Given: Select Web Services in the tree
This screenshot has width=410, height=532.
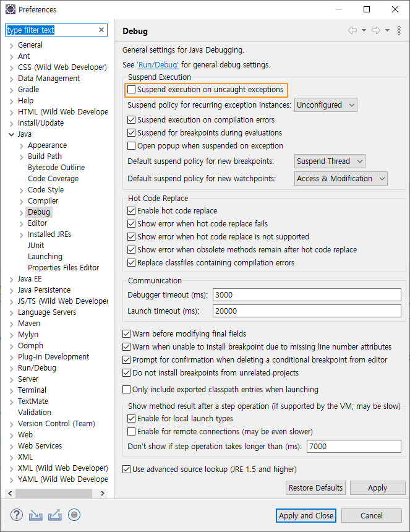Looking at the screenshot, I should tap(40, 446).
